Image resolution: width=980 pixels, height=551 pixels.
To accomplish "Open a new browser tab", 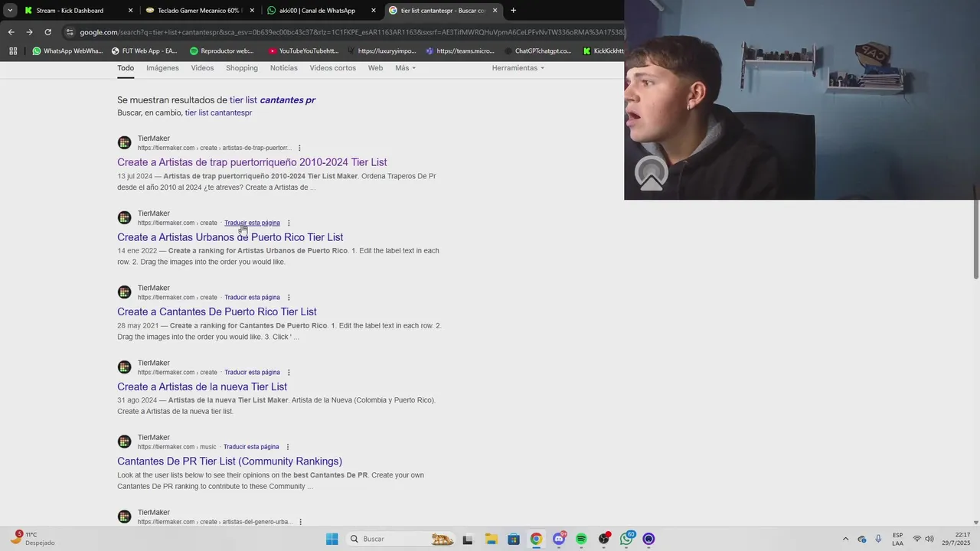I will pos(513,11).
